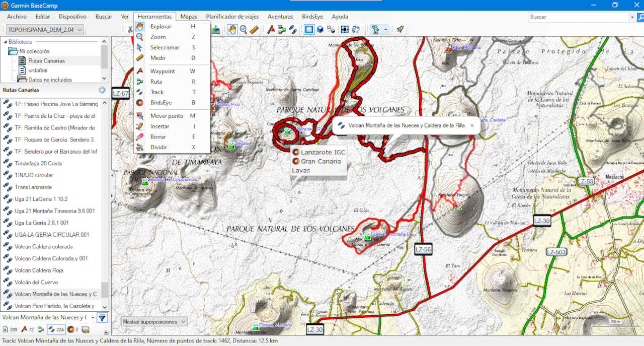Select the new route tool in toolbar
The height and width of the screenshot is (346, 644).
click(282, 30)
